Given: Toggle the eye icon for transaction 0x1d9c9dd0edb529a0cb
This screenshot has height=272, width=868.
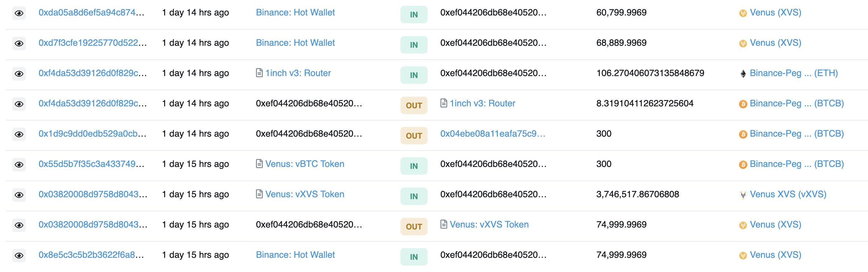Looking at the screenshot, I should [19, 134].
